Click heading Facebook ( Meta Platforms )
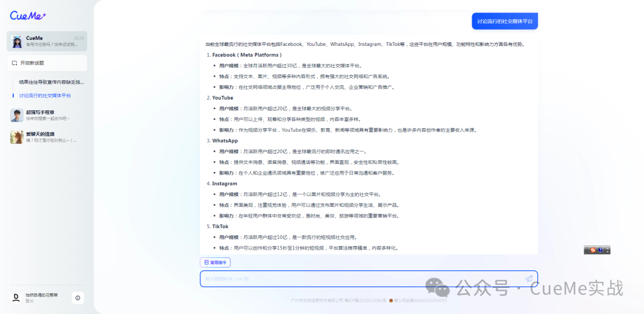Image resolution: width=644 pixels, height=314 pixels. point(247,55)
